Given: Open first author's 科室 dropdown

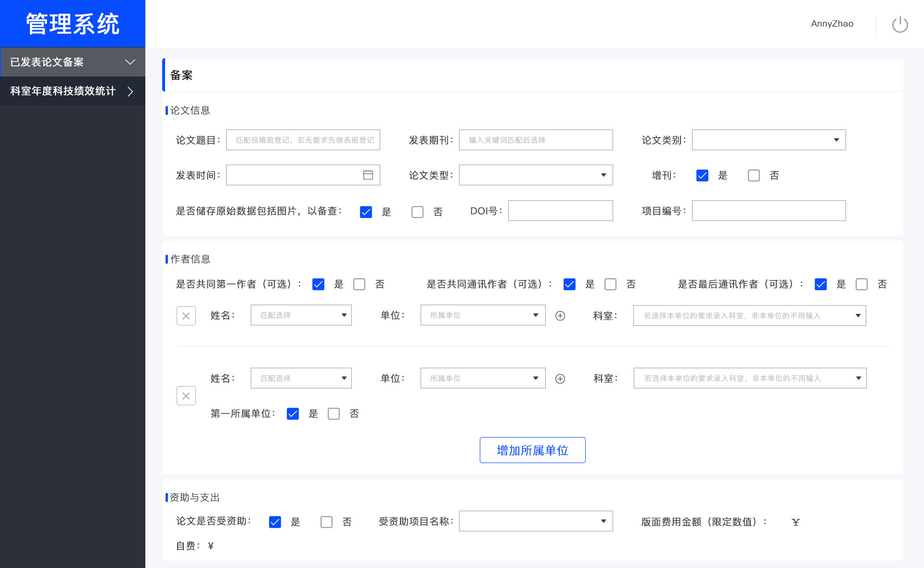Looking at the screenshot, I should (749, 316).
